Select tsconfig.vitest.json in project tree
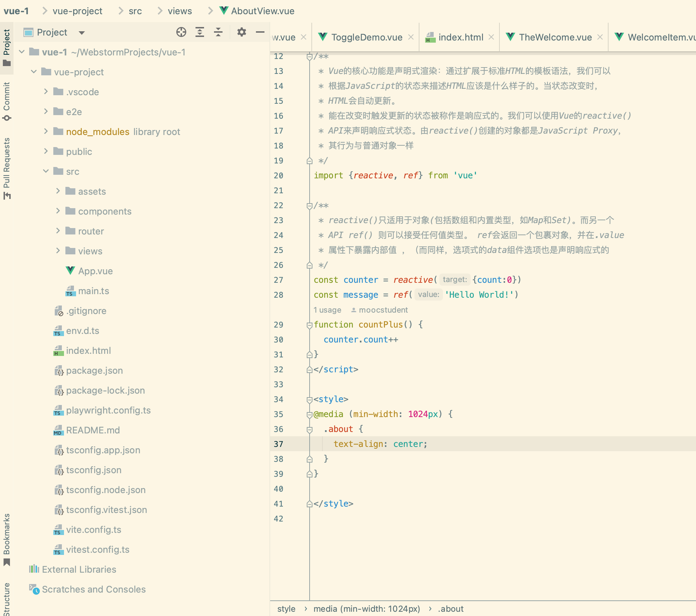This screenshot has height=616, width=696. click(x=107, y=510)
